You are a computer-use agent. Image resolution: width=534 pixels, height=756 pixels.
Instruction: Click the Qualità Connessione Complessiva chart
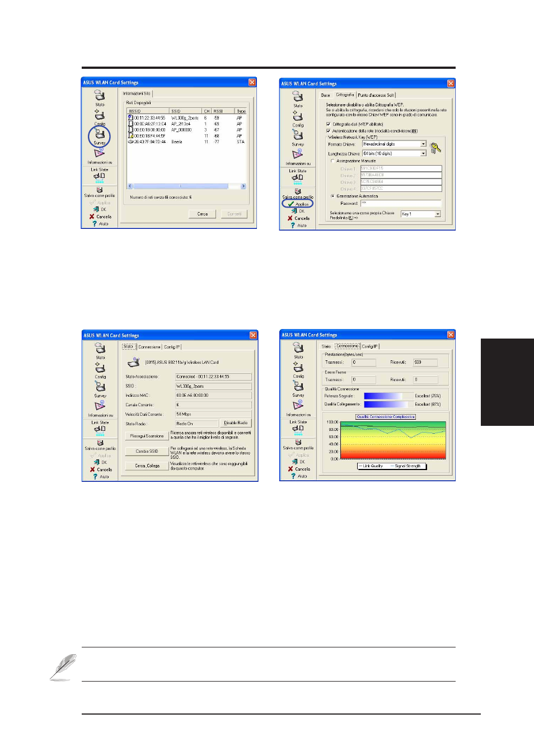[394, 441]
